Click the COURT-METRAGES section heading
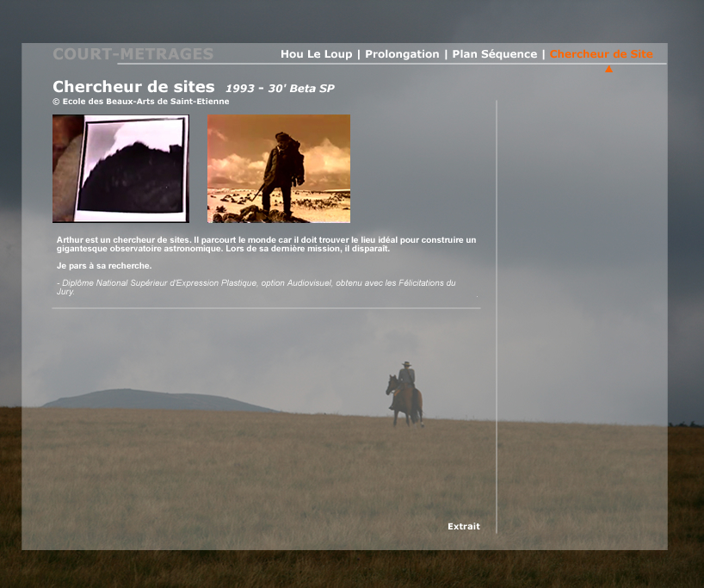Screen dimensions: 704x588 tap(133, 54)
